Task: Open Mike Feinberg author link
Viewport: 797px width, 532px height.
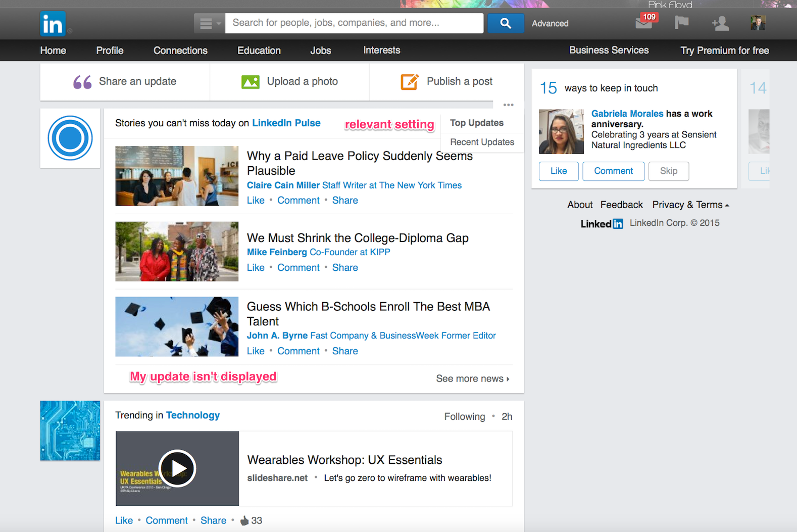Action: 277,252
